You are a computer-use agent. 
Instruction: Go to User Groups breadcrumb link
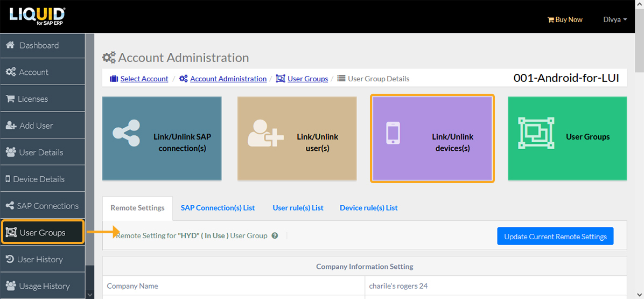307,79
